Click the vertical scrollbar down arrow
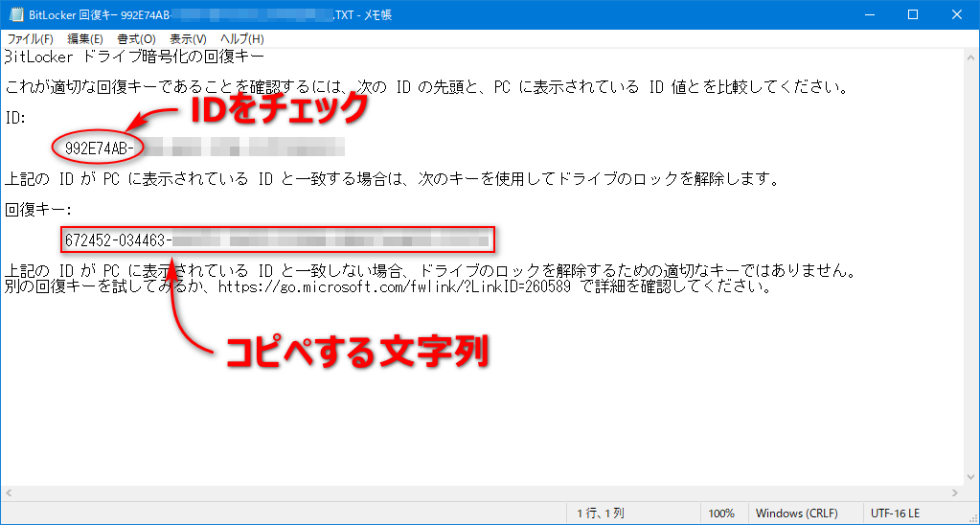The image size is (980, 525). coord(970,476)
